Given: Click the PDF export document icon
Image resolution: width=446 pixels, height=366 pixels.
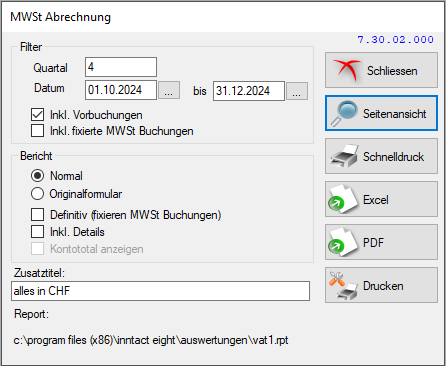Looking at the screenshot, I should pos(343,242).
